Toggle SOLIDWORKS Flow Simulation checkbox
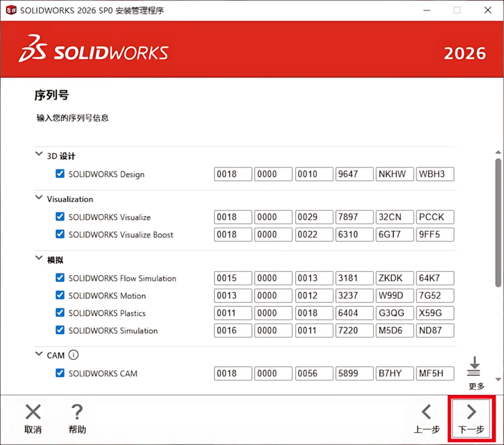The width and height of the screenshot is (504, 445). [x=60, y=278]
